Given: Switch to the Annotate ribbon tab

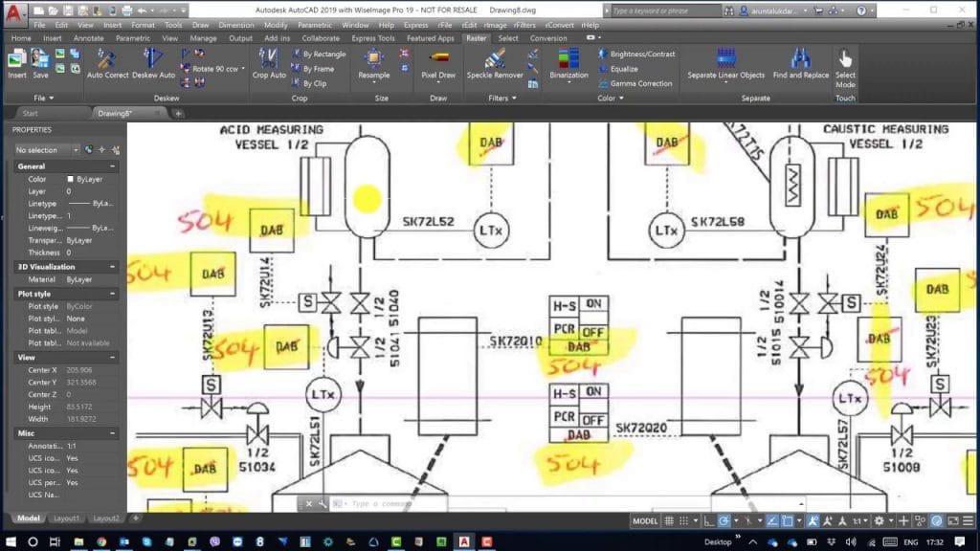Looking at the screenshot, I should tap(88, 38).
